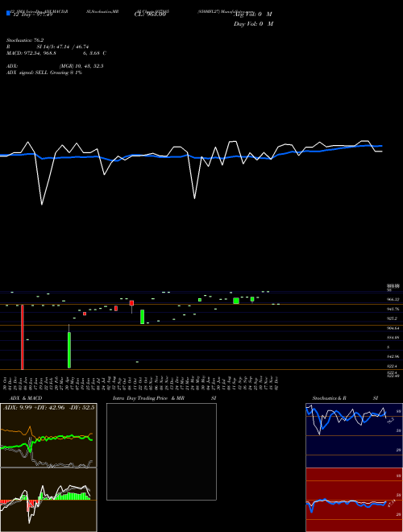Click the Intra Day Trading Price title
The height and width of the screenshot is (532, 403).
tap(147, 398)
